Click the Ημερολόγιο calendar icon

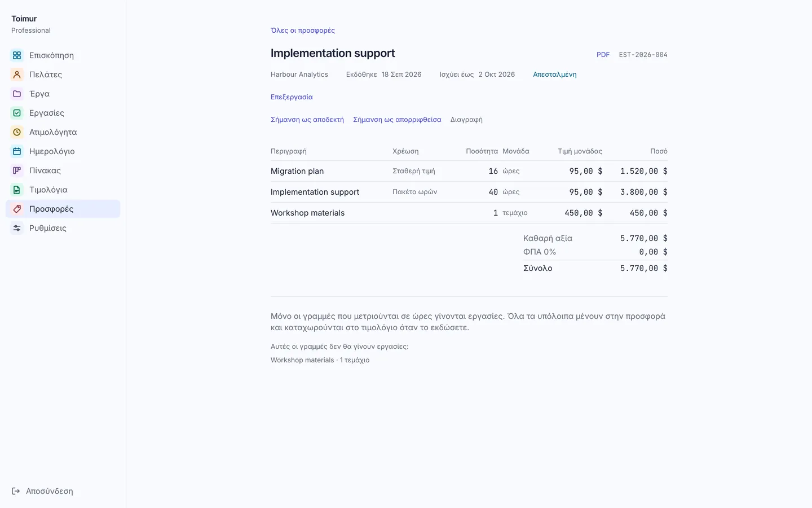(17, 151)
